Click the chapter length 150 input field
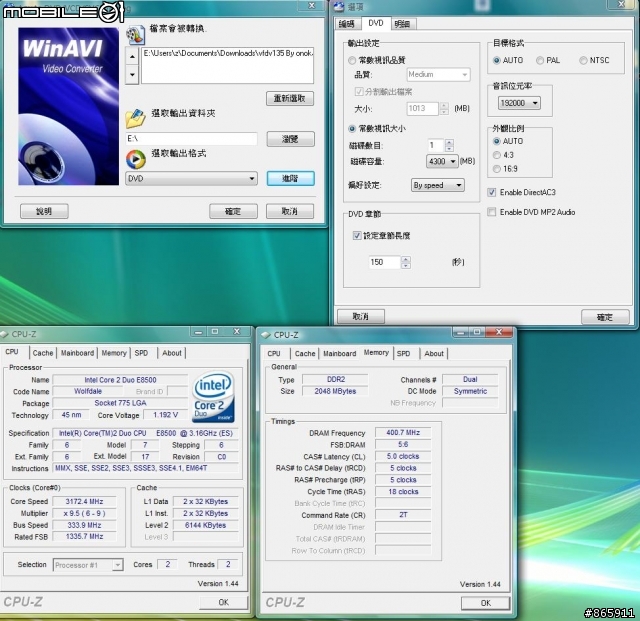 pyautogui.click(x=384, y=262)
